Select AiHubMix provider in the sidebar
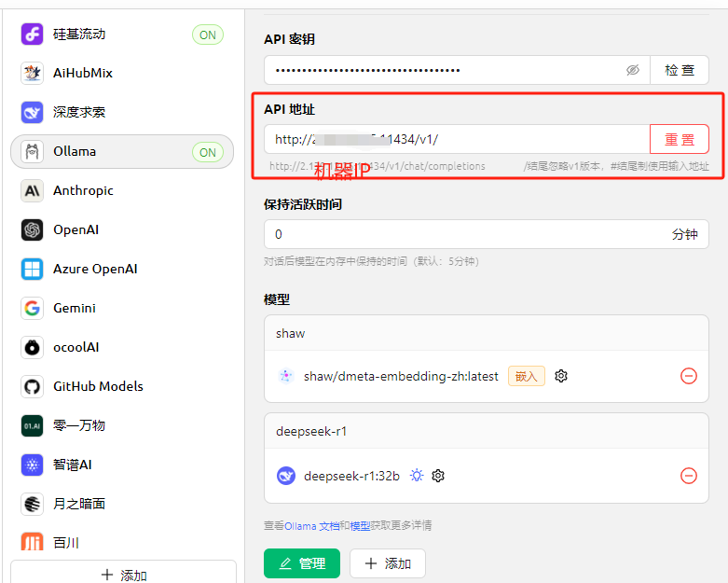Image resolution: width=728 pixels, height=583 pixels. click(122, 74)
